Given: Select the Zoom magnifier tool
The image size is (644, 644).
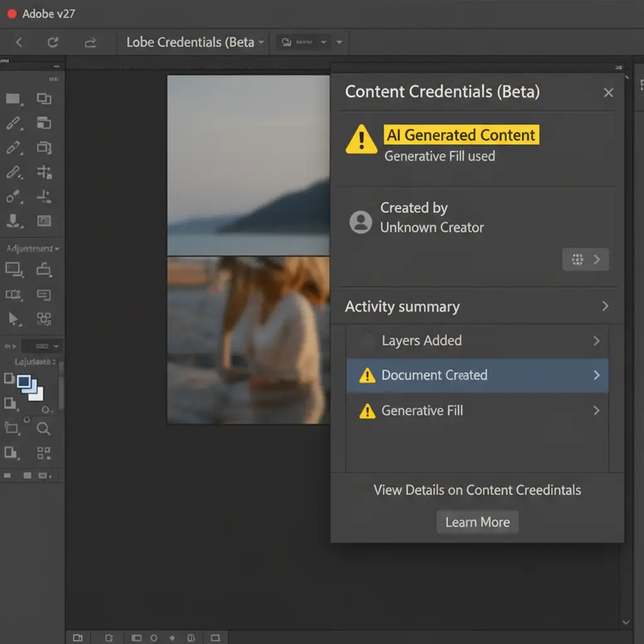Looking at the screenshot, I should 43,429.
